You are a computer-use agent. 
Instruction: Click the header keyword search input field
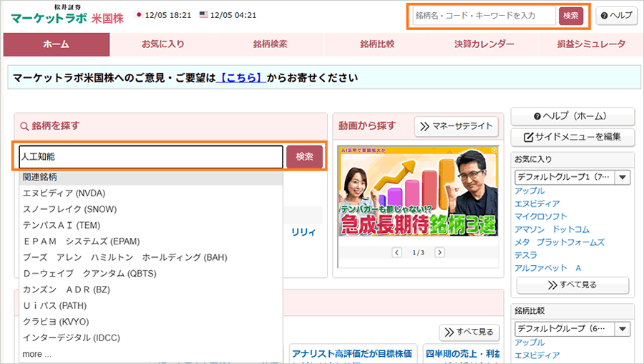click(484, 15)
